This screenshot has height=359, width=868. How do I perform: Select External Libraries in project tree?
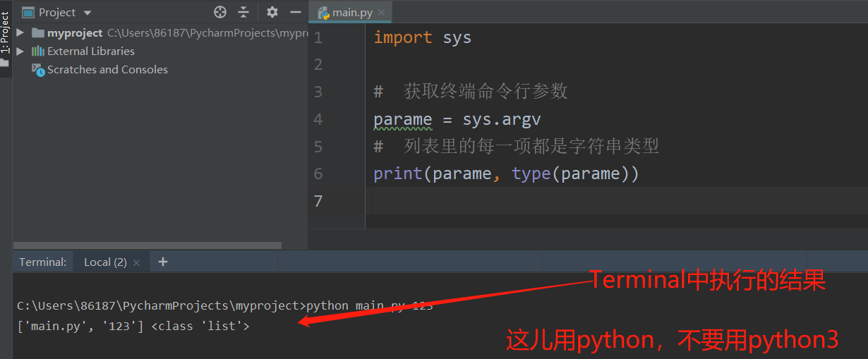91,51
